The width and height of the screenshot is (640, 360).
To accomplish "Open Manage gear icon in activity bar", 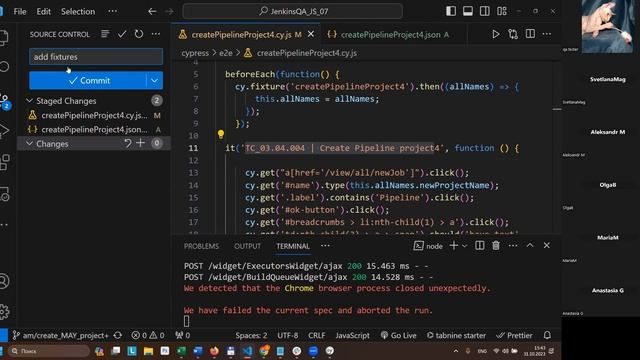I will (x=4, y=312).
